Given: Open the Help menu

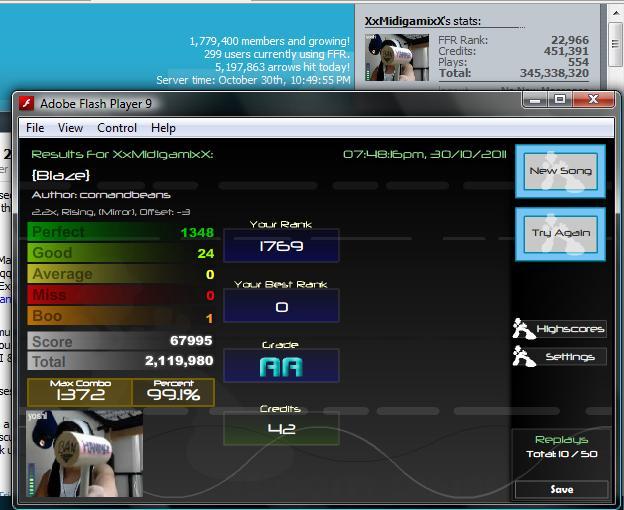Looking at the screenshot, I should tap(163, 128).
